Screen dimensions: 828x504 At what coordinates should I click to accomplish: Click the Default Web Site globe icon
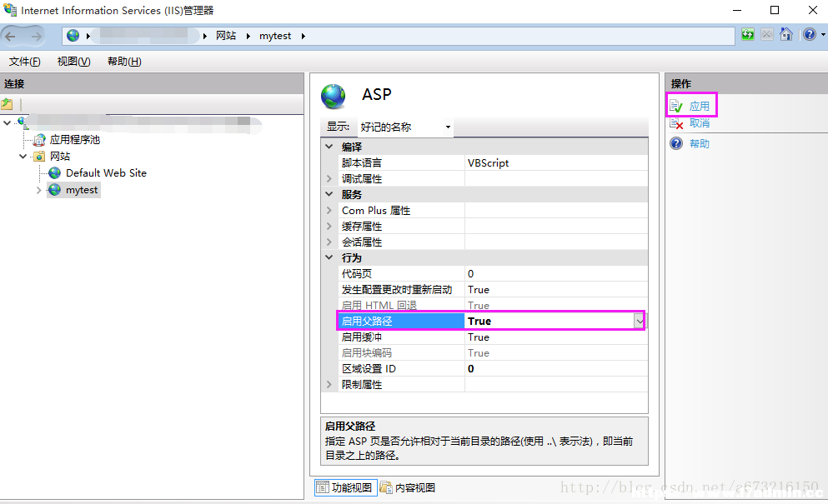54,173
